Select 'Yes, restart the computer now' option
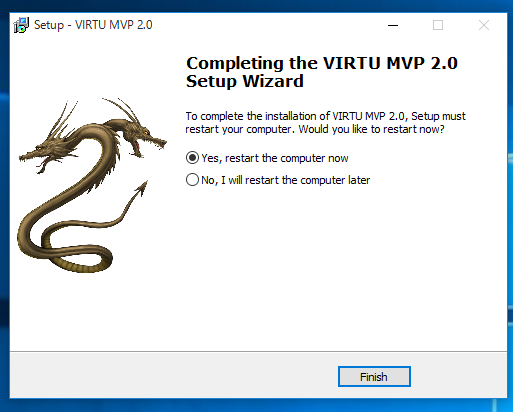513x412 pixels. (267, 158)
